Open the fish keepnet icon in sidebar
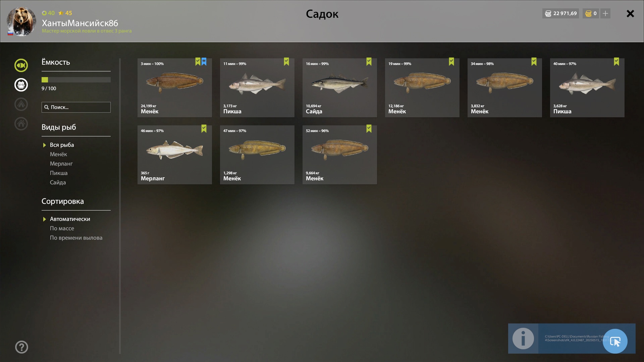Viewport: 644px width, 362px height. (x=21, y=65)
